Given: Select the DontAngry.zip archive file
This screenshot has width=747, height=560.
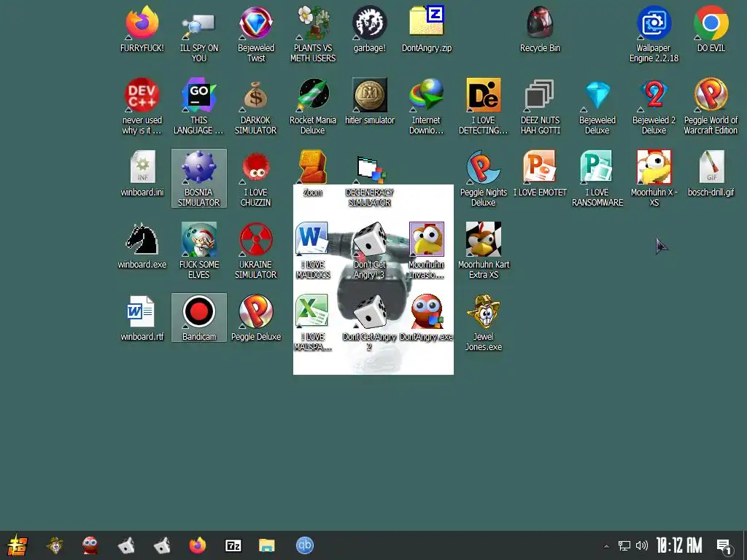Looking at the screenshot, I should (427, 28).
